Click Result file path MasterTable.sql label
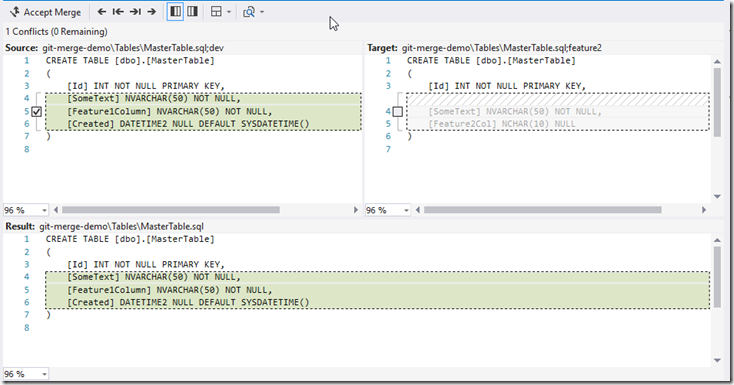 point(121,226)
